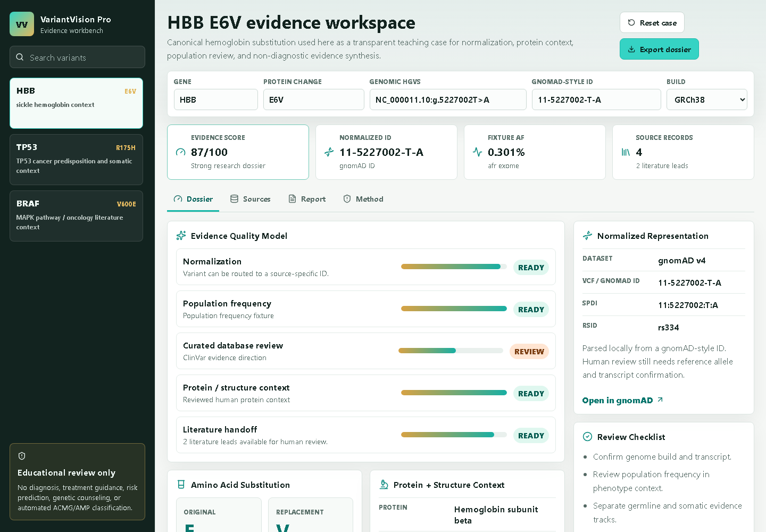
Task: Open the Build dropdown showing GRCh38
Action: (x=707, y=99)
